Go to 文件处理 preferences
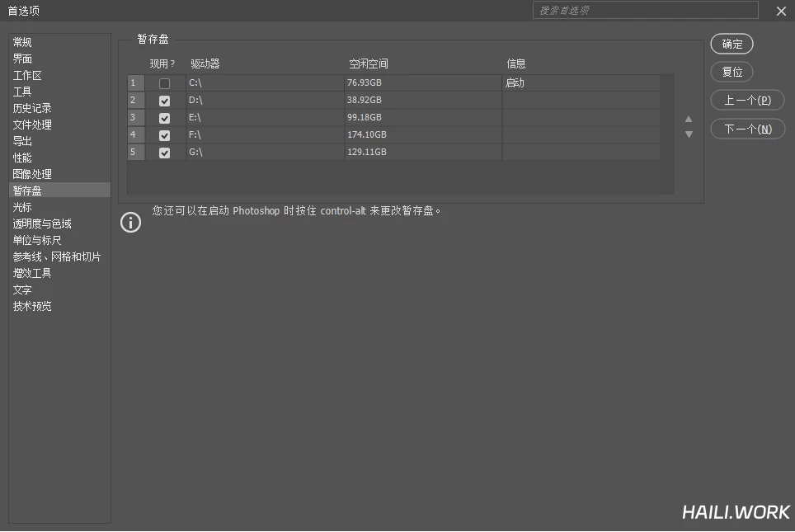 click(32, 125)
